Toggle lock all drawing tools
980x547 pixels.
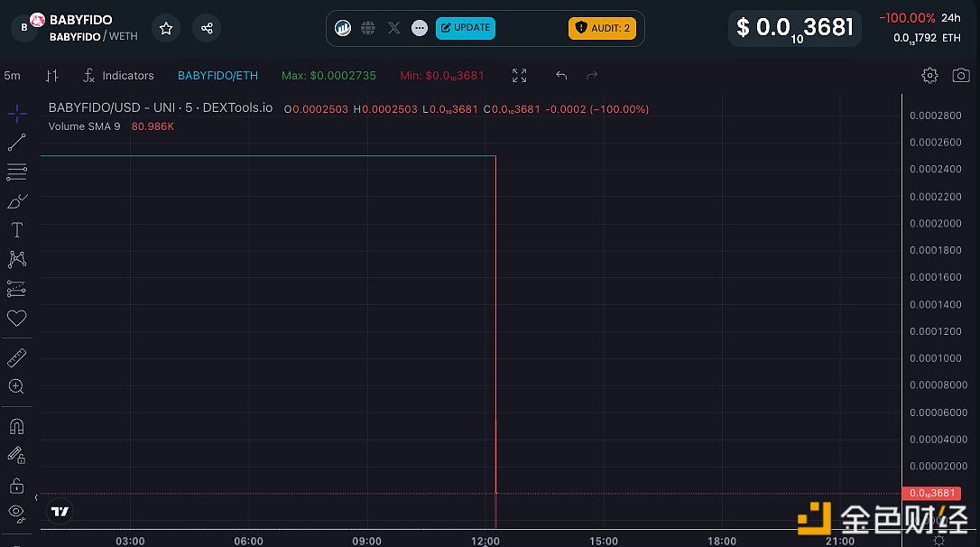click(17, 485)
